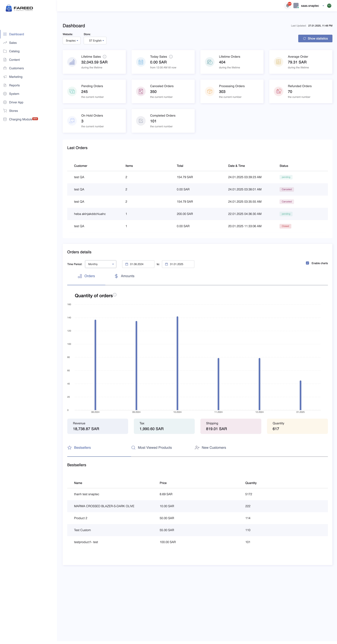Click the user avatar icon

click(296, 6)
